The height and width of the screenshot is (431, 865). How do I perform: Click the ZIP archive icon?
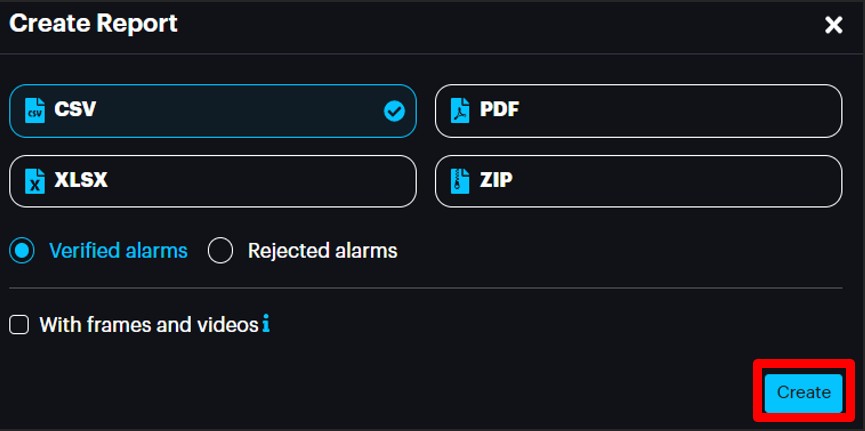click(x=460, y=182)
